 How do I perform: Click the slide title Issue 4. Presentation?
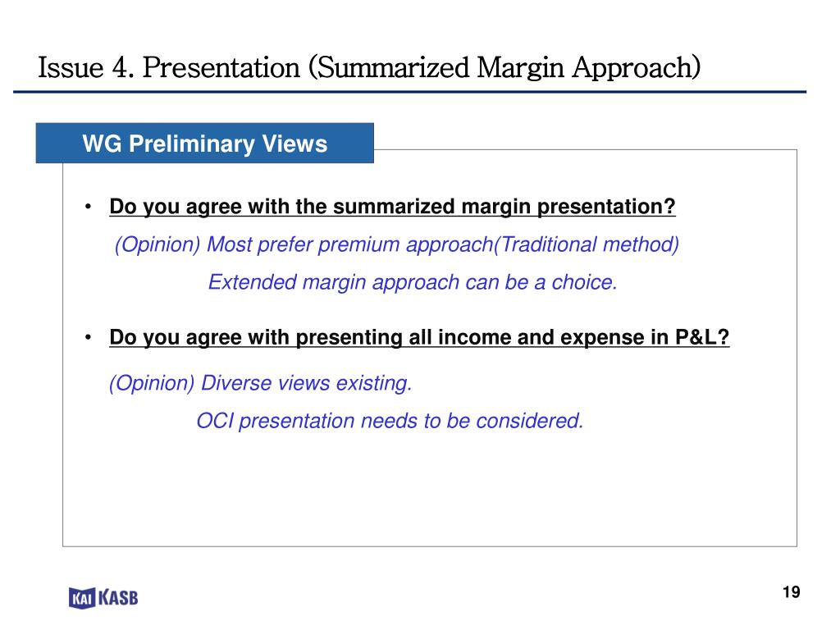tap(369, 68)
